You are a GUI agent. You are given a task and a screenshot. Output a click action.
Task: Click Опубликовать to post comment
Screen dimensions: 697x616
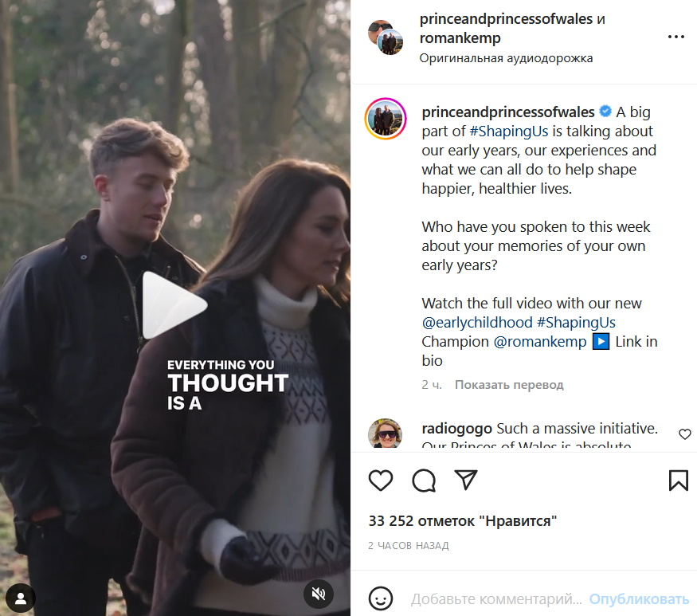639,599
